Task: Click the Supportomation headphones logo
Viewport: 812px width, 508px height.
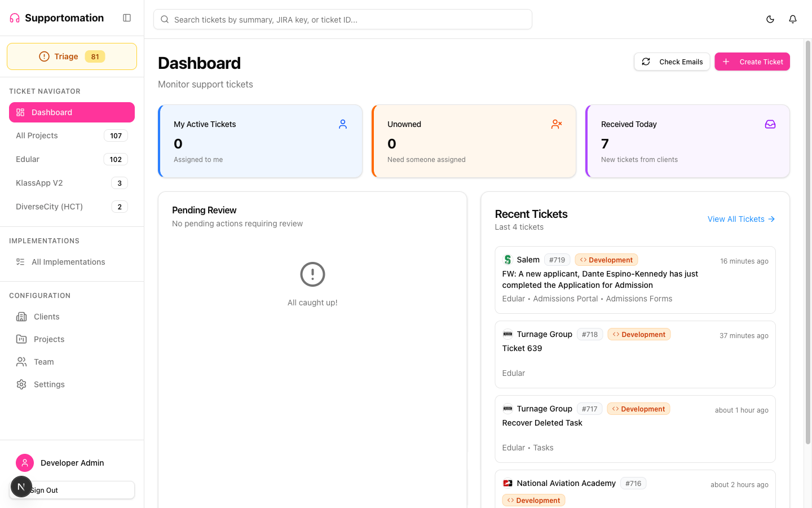Action: click(14, 17)
